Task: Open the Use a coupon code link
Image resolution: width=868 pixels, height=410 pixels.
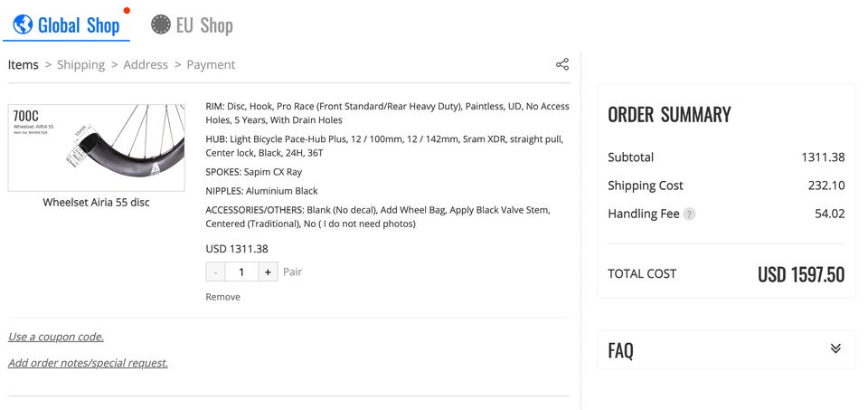Action: (56, 337)
